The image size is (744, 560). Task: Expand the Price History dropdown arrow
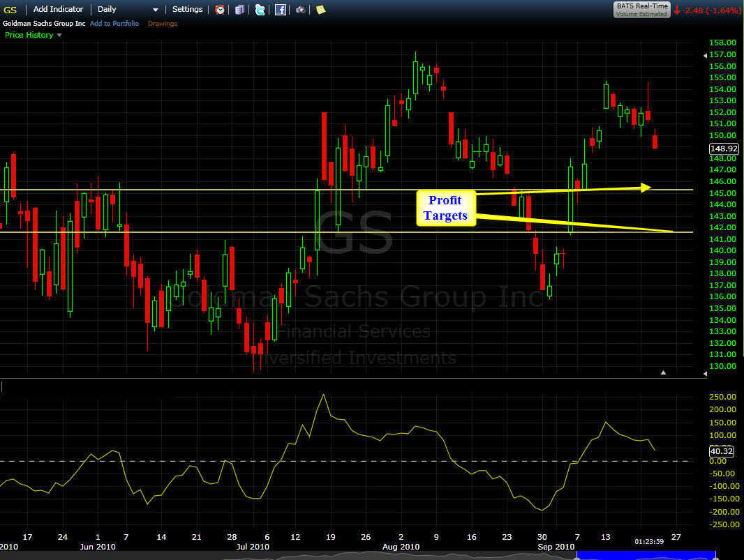[59, 35]
